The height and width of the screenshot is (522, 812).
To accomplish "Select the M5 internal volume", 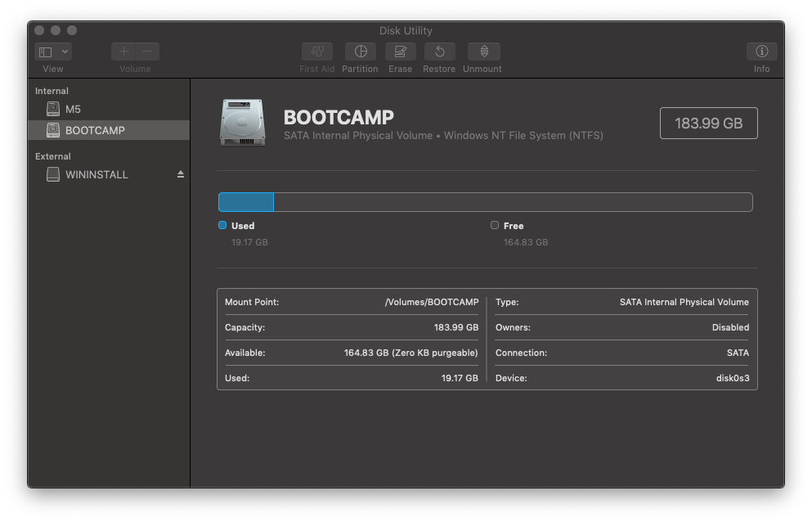I will pyautogui.click(x=73, y=109).
